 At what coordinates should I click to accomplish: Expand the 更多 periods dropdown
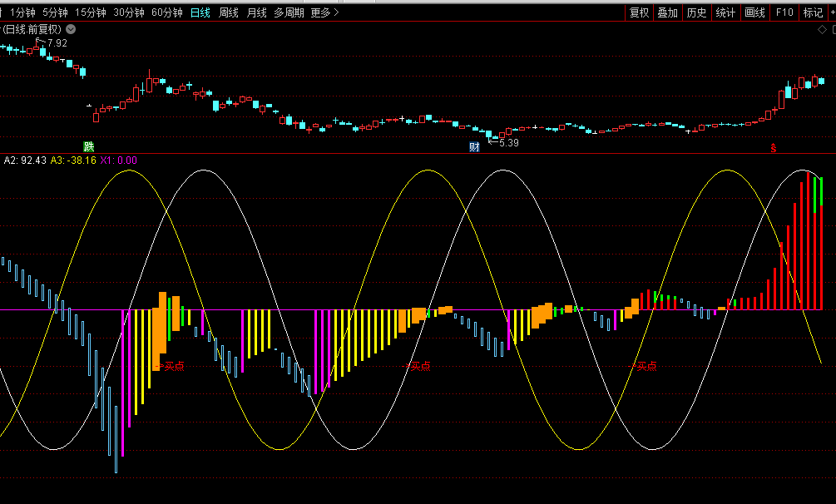324,12
